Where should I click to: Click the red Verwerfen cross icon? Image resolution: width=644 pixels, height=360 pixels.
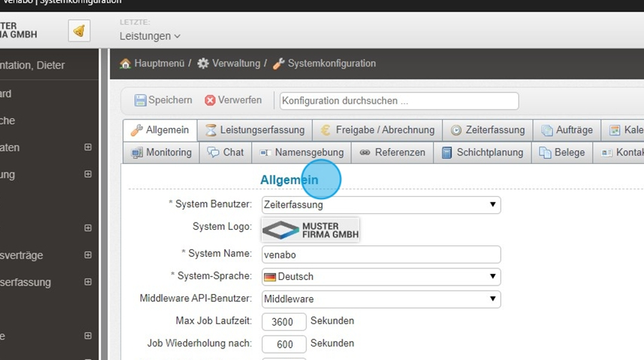[210, 101]
